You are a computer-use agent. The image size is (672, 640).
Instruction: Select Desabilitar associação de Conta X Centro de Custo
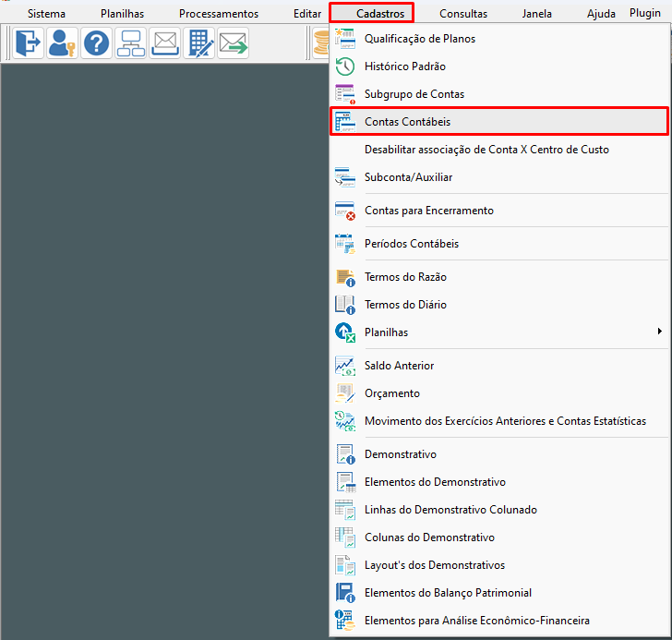pos(499,150)
